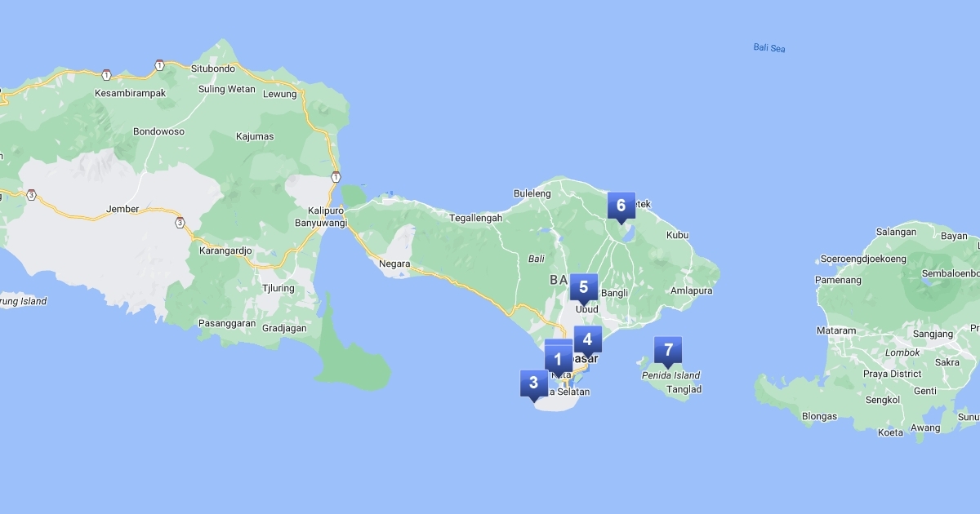Click the Praya District label

892,374
